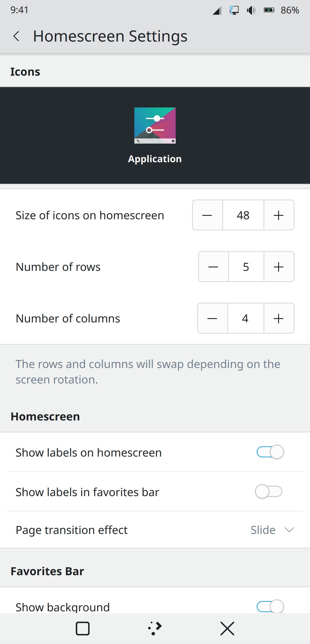This screenshot has width=310, height=644.
Task: Add one more row
Action: pyautogui.click(x=279, y=267)
